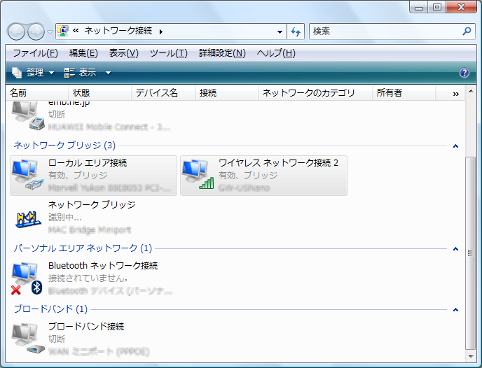Click the refresh arrows button
Image resolution: width=482 pixels, height=368 pixels.
(x=295, y=32)
